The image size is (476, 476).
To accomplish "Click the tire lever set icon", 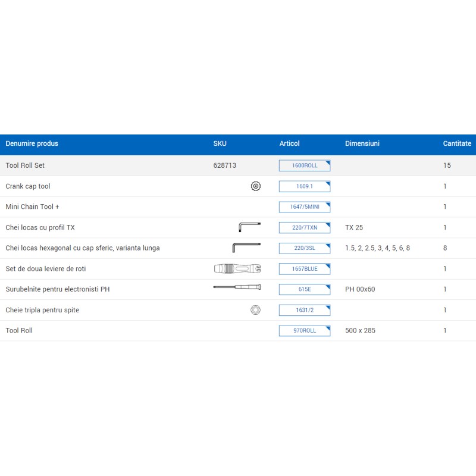I will pos(237,268).
